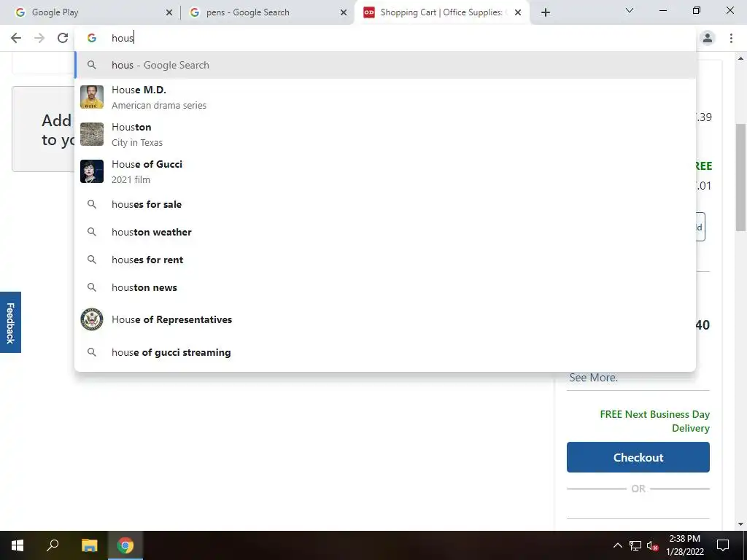Choose House of Representatives suggestion
The image size is (747, 560).
coord(385,319)
